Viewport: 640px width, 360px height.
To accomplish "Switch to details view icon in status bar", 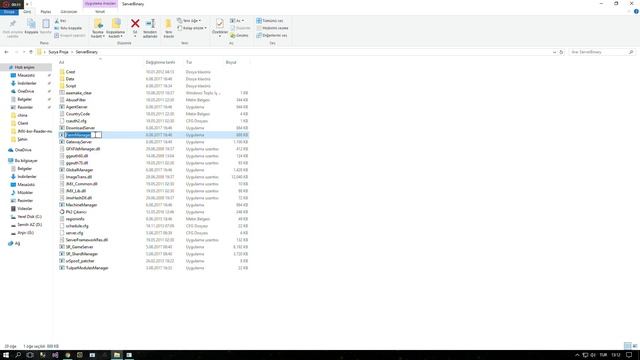I will pyautogui.click(x=627, y=346).
